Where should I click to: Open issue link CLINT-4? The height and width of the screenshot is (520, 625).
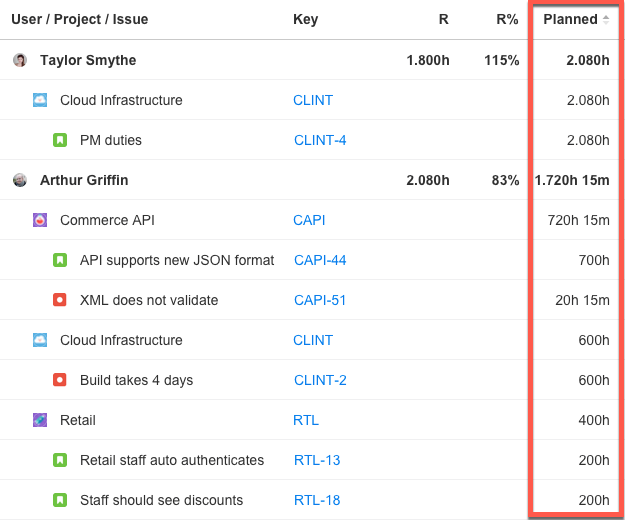[x=320, y=140]
